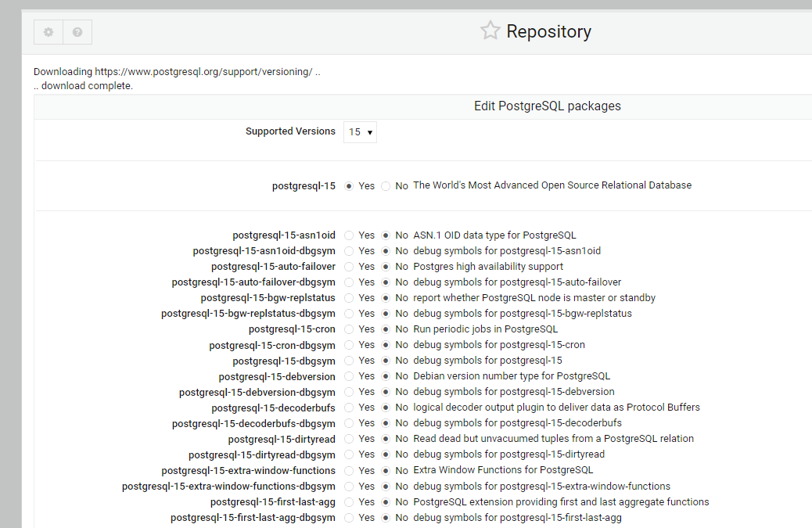
Task: Select Yes for postgresql-15-first-last-agg-dbgsym
Action: coord(347,517)
